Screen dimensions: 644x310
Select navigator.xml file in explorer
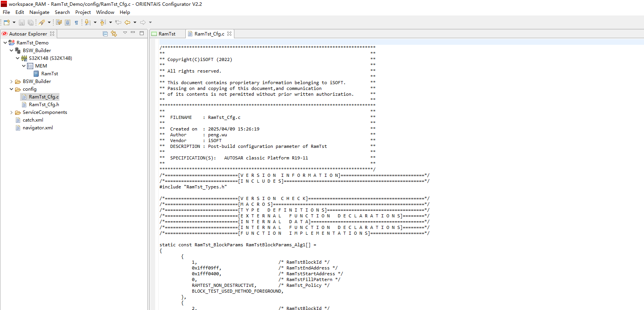pyautogui.click(x=37, y=128)
